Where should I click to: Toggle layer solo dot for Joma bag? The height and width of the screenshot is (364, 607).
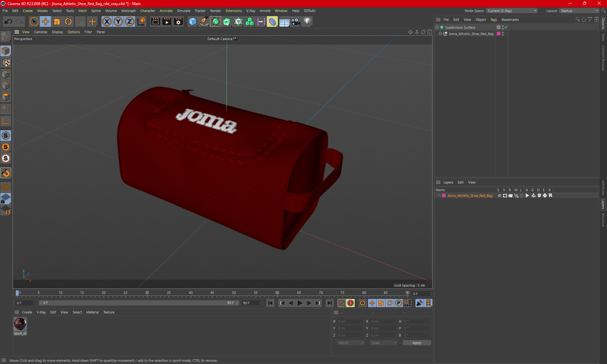pos(499,196)
